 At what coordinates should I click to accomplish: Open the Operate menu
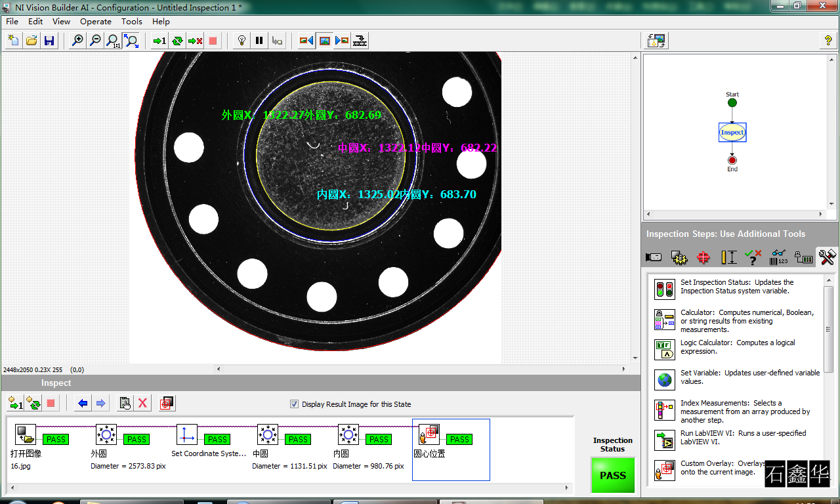[96, 22]
